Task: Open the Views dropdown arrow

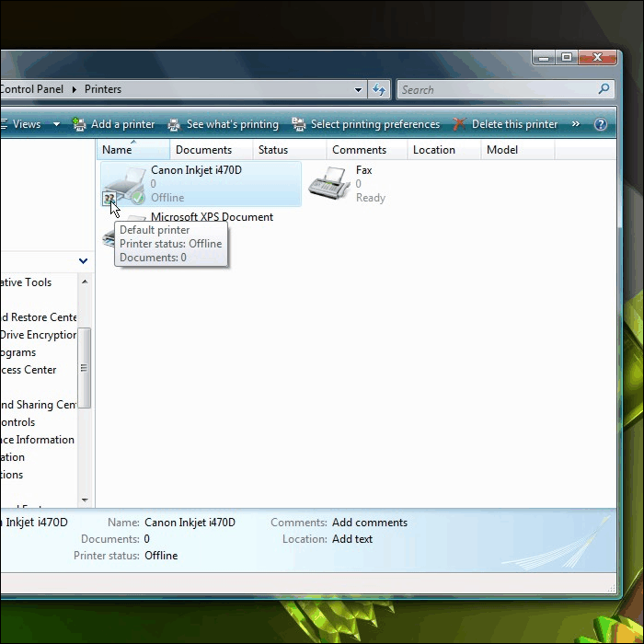Action: pos(56,124)
